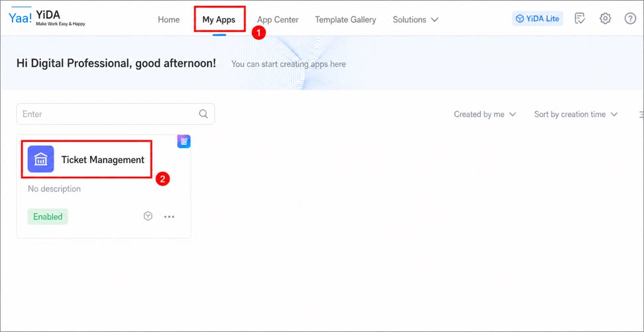The height and width of the screenshot is (332, 644).
Task: Click the cube icon on Ticket Management card
Action: (148, 216)
